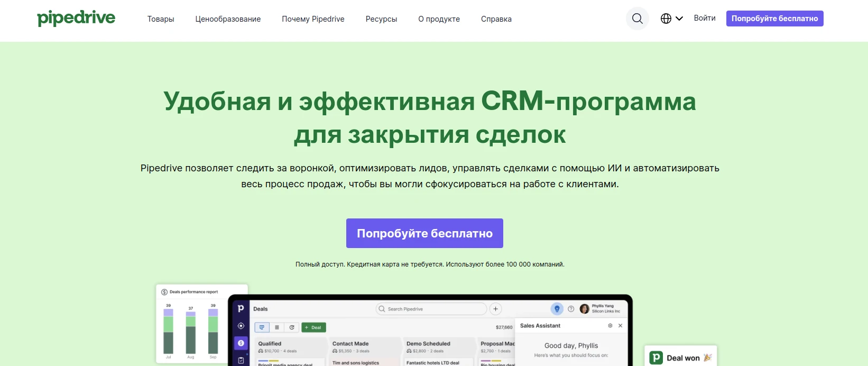Image resolution: width=868 pixels, height=366 pixels.
Task: Click the $27,660 total value in preview
Action: click(504, 327)
